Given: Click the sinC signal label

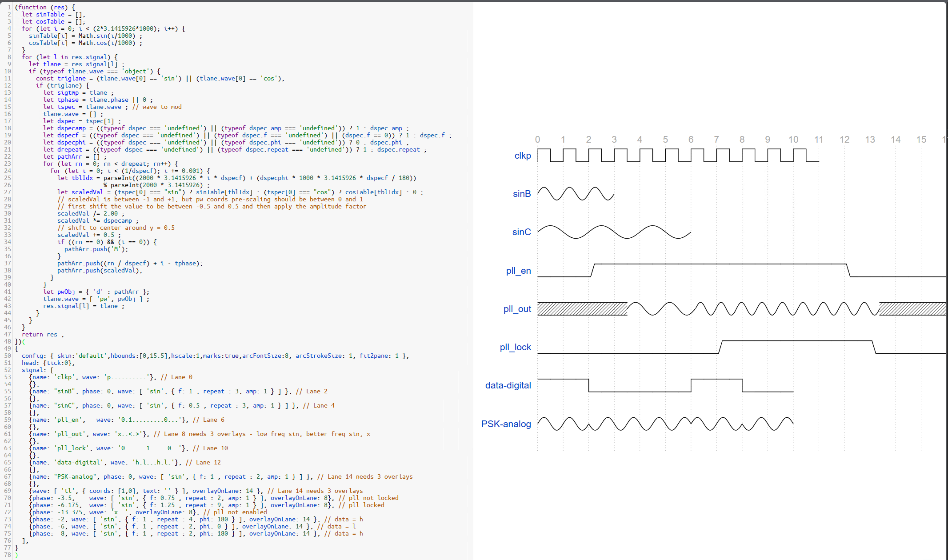Looking at the screenshot, I should point(521,232).
